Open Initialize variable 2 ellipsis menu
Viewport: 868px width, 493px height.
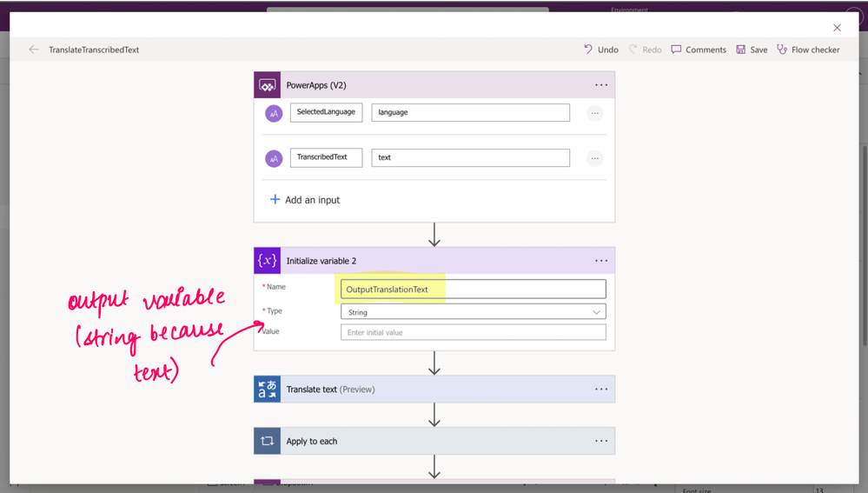pyautogui.click(x=601, y=260)
